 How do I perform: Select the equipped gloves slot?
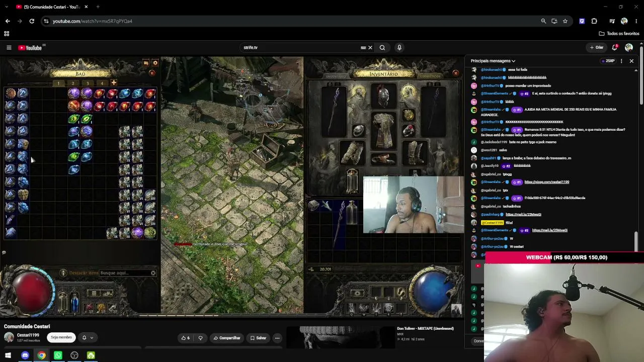coord(352,153)
